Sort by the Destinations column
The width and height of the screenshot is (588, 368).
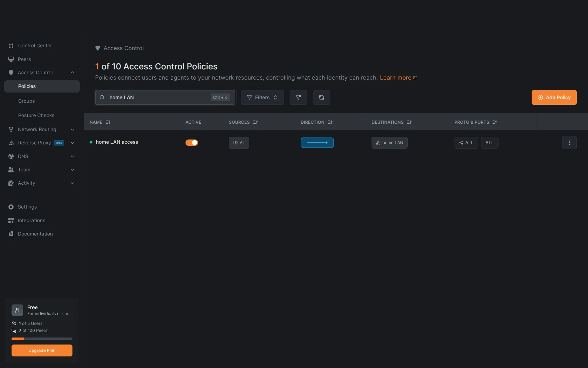[x=392, y=122]
